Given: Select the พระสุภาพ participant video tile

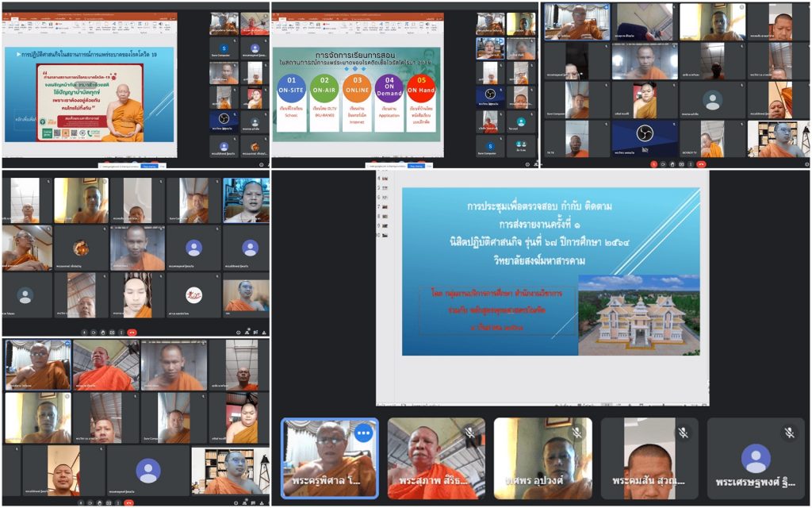Looking at the screenshot, I should (x=435, y=459).
